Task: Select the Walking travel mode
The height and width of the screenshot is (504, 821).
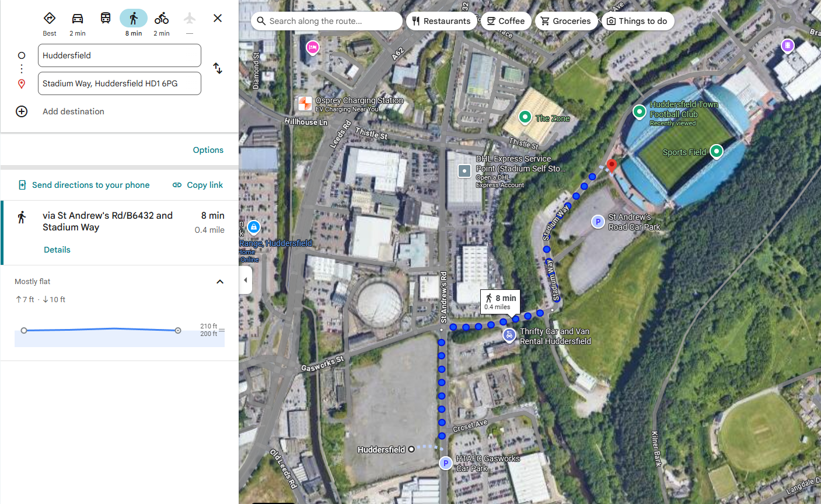Action: [134, 18]
